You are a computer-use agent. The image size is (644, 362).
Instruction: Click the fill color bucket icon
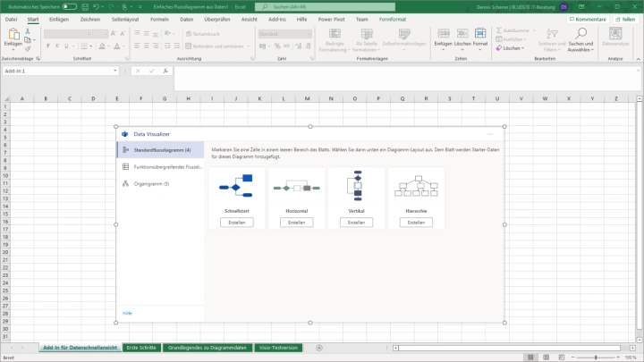tap(102, 46)
